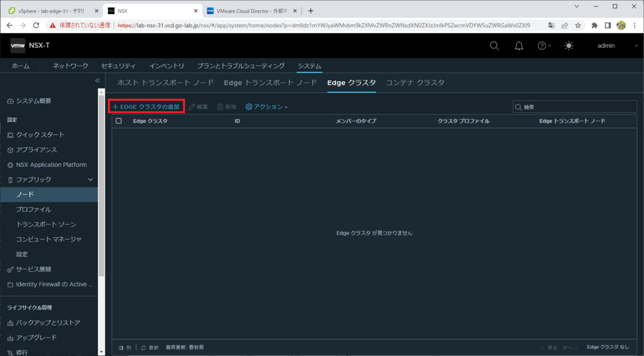Click the 削除 trash button
Viewport: 644px width, 356px height.
coord(227,107)
